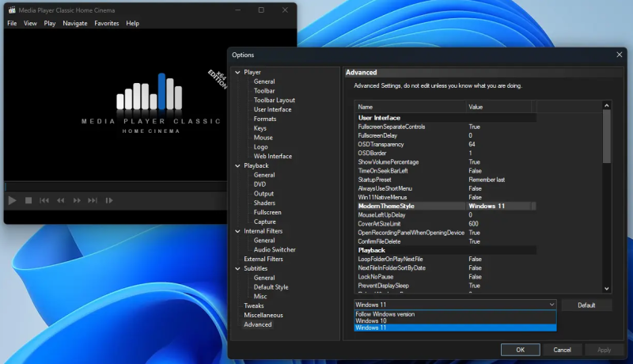This screenshot has width=633, height=364.
Task: Collapse the Internal Filters tree node
Action: 237,231
